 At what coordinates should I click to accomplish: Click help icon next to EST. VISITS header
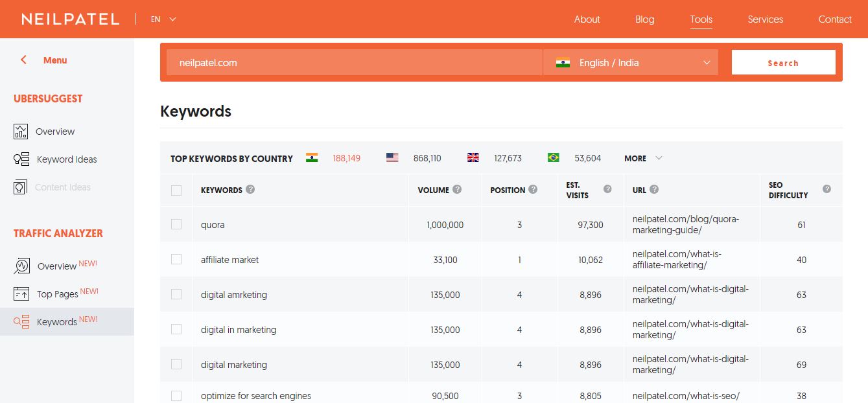(x=607, y=189)
